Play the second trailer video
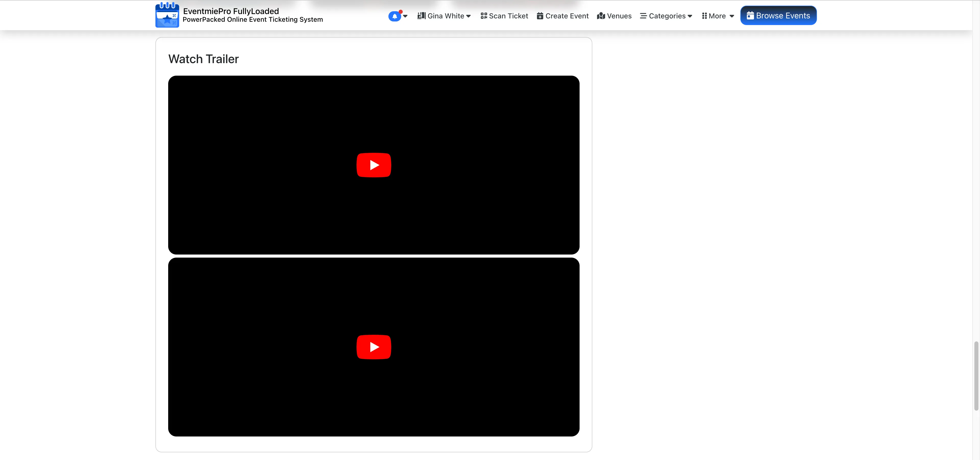This screenshot has height=460, width=980. 374,347
